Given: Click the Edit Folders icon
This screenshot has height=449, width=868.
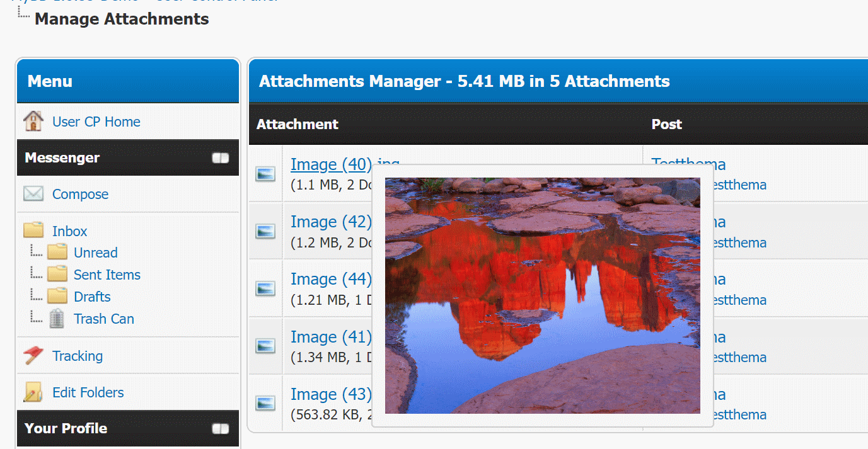Looking at the screenshot, I should (x=33, y=392).
